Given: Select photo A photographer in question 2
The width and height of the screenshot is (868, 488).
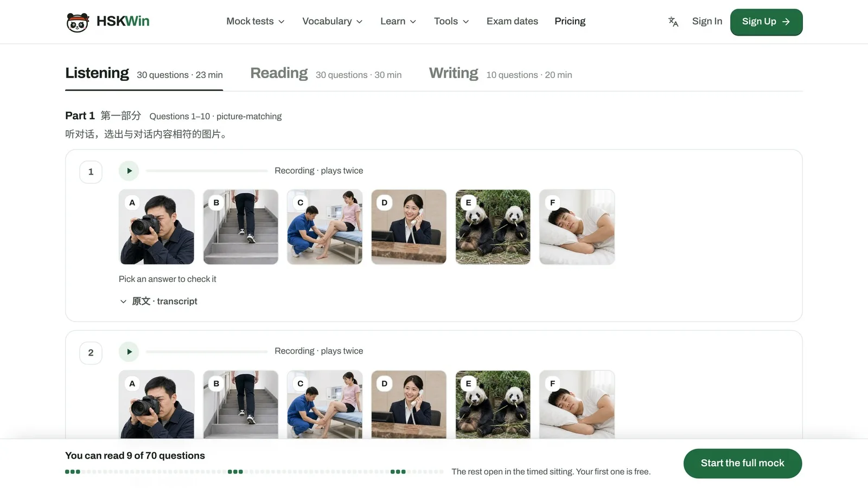Looking at the screenshot, I should click(157, 404).
